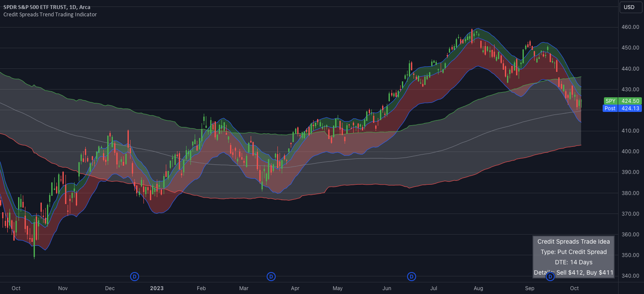
Task: Select the 2023 label on the time axis
Action: coord(157,288)
